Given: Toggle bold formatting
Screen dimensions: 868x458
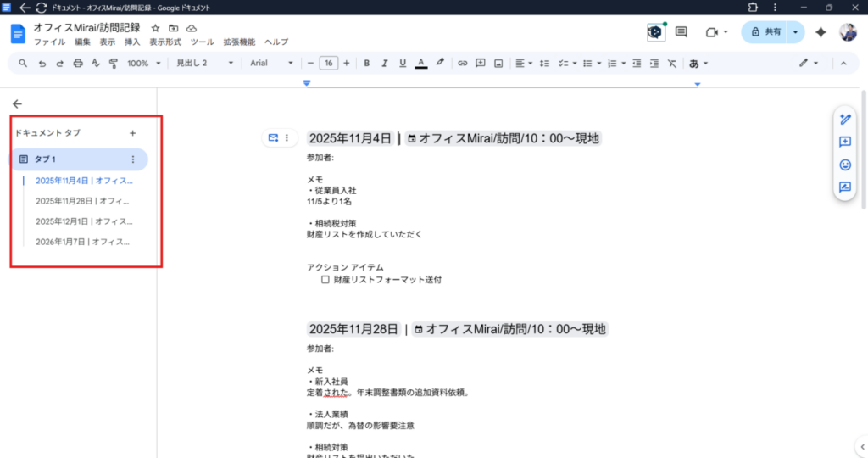Looking at the screenshot, I should [x=367, y=63].
